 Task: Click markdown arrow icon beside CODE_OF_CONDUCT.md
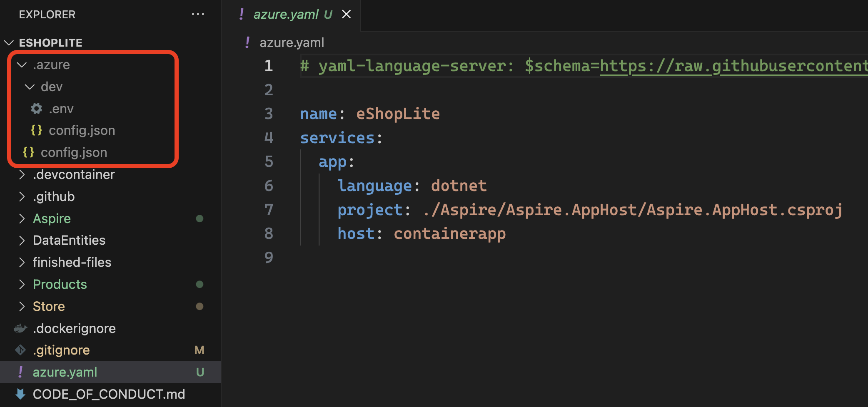pos(20,394)
